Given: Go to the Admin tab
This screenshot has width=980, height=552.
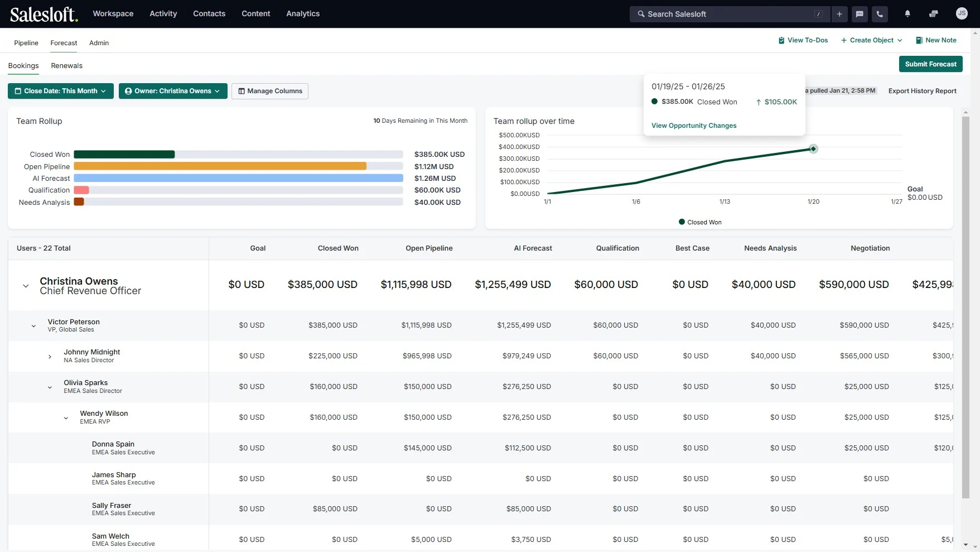Looking at the screenshot, I should point(99,43).
